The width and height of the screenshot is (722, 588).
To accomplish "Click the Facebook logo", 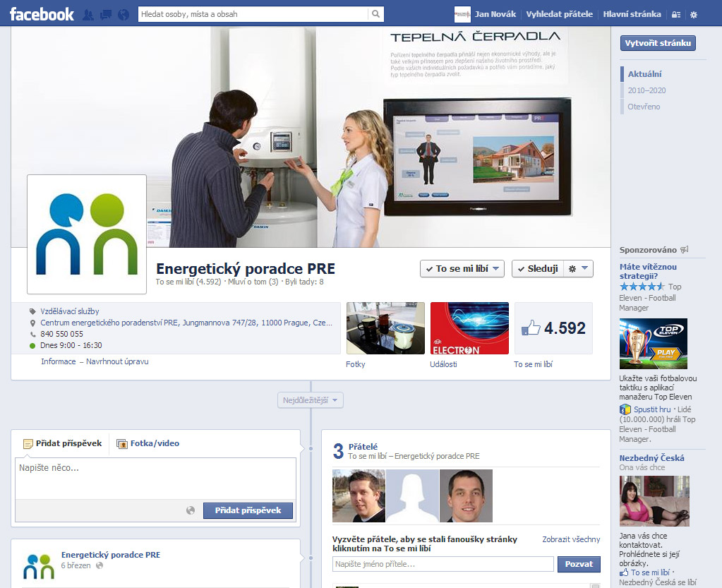I will pyautogui.click(x=42, y=14).
